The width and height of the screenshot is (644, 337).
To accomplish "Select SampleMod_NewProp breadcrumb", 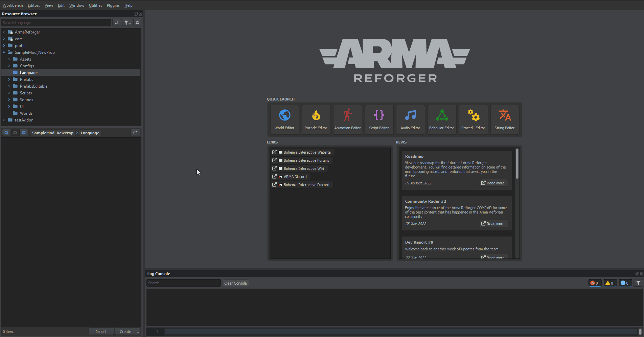I will (52, 133).
